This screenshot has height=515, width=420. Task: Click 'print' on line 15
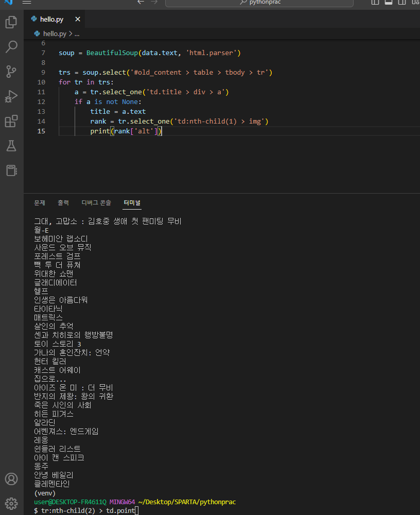click(x=100, y=131)
